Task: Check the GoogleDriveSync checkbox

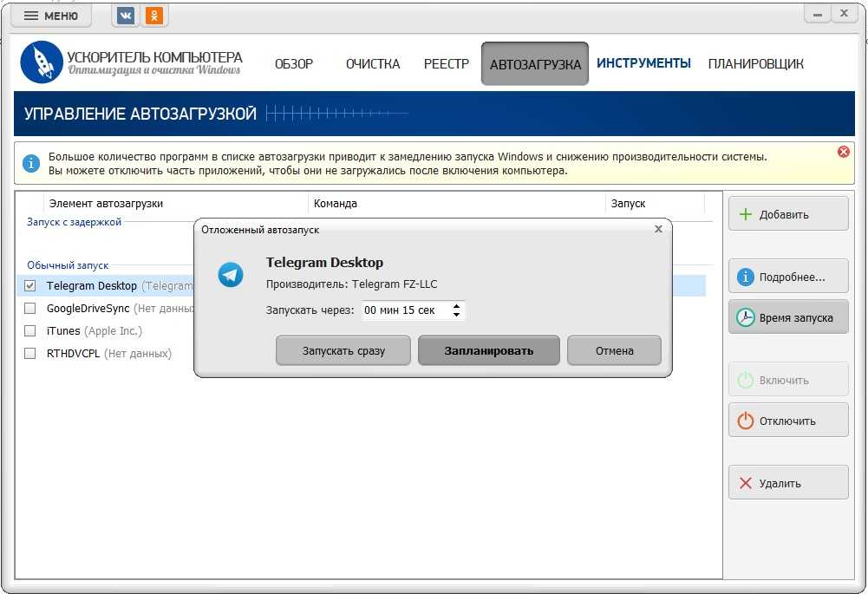Action: (x=30, y=308)
